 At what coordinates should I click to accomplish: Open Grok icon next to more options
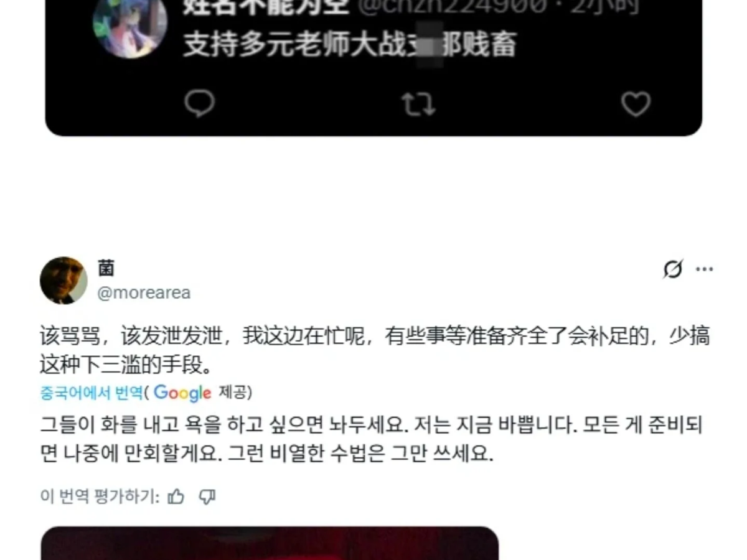(x=673, y=269)
